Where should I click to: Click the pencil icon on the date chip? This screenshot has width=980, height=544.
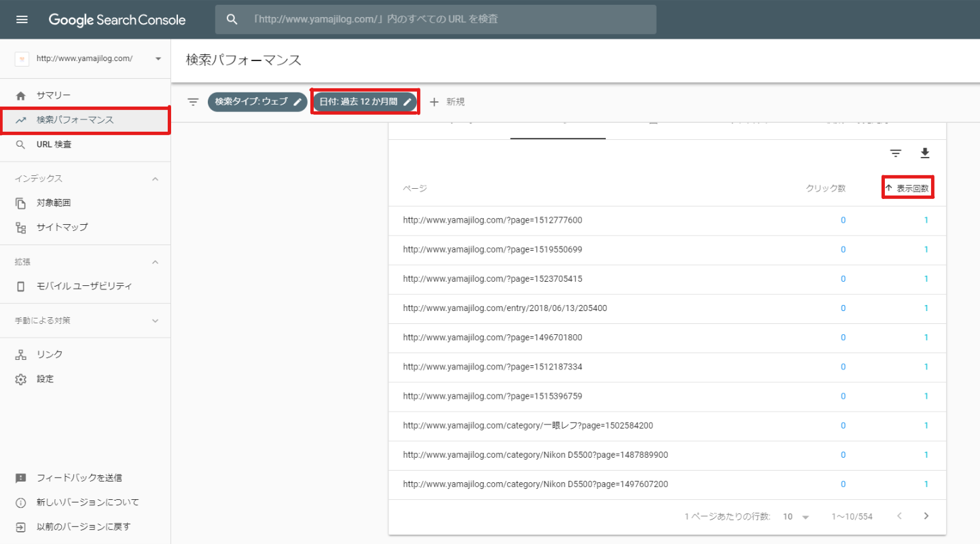click(x=407, y=102)
